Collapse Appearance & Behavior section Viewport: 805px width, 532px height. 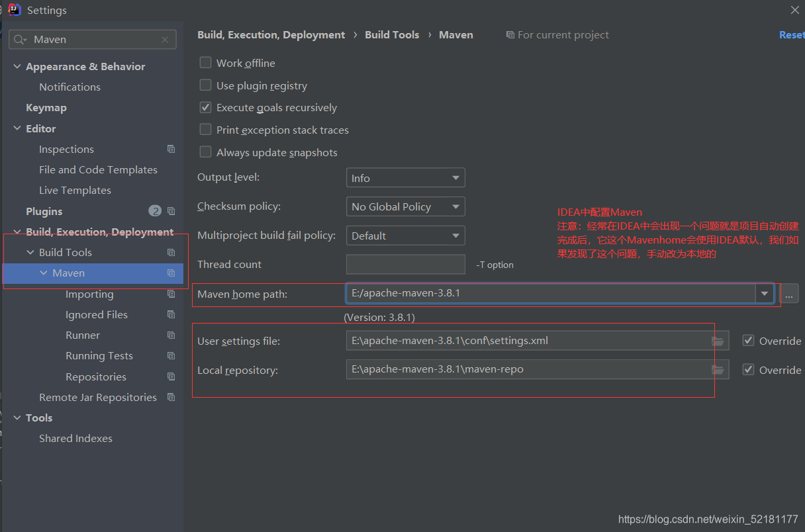(x=17, y=67)
